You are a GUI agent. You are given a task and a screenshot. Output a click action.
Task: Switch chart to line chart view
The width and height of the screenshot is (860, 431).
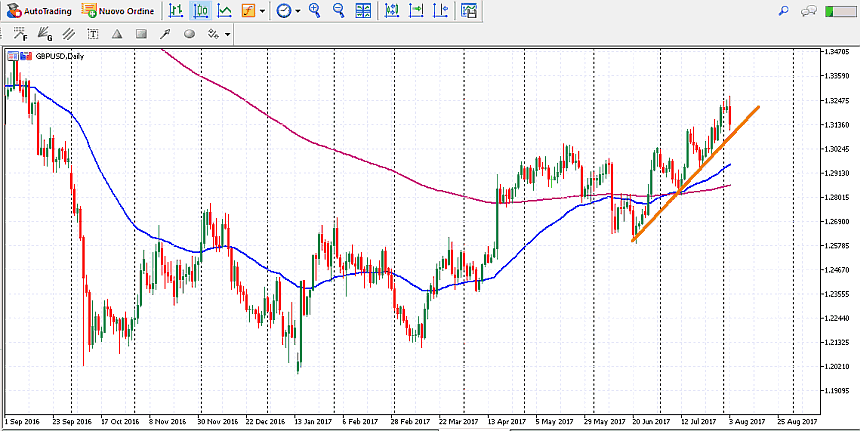(225, 11)
